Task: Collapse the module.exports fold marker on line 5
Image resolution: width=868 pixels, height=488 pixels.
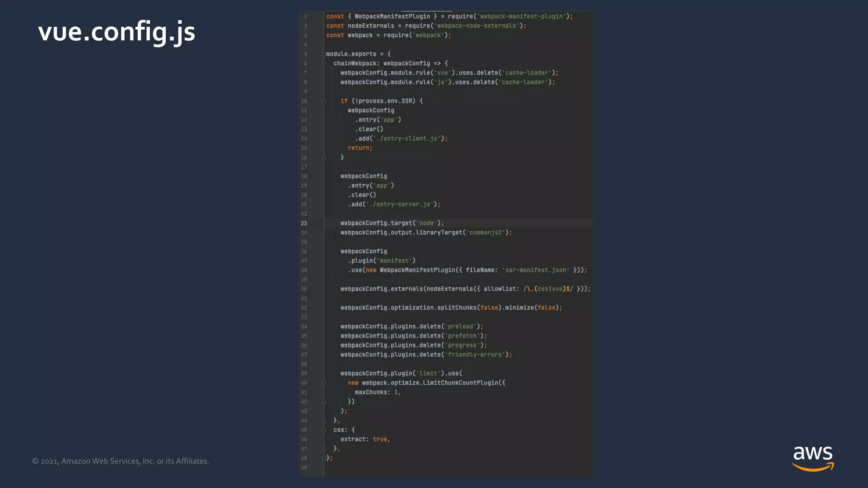Action: click(324, 54)
